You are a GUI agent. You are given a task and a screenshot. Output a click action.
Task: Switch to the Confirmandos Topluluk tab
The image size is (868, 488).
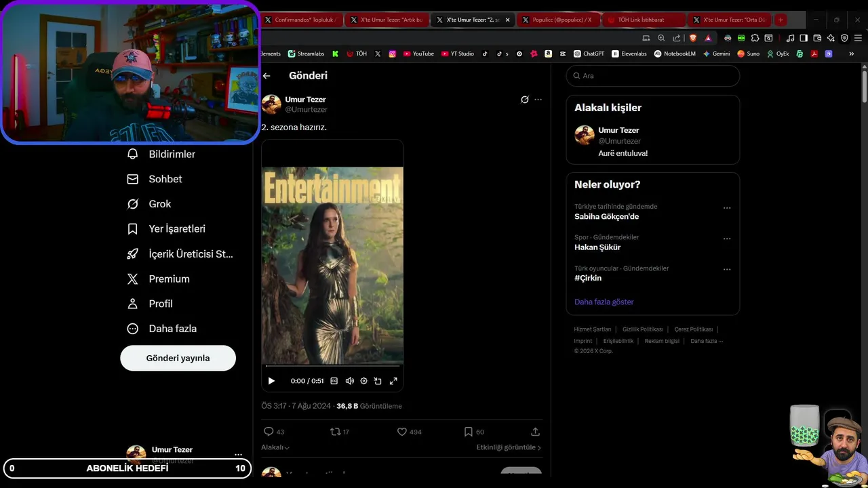pos(302,20)
